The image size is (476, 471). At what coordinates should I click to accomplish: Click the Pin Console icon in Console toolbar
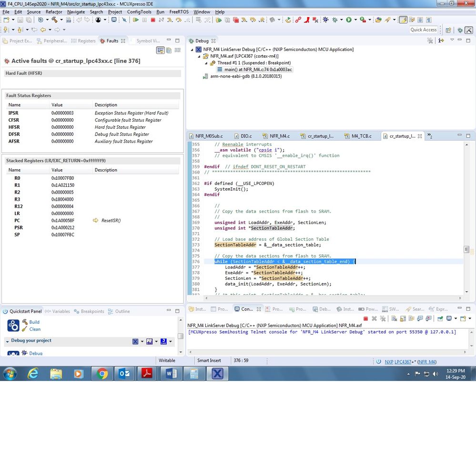click(x=440, y=318)
